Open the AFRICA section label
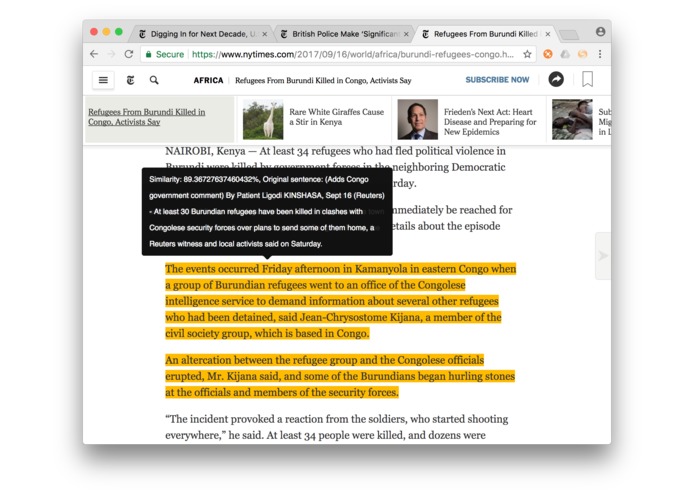Screen dimensions: 695x494 click(x=208, y=80)
